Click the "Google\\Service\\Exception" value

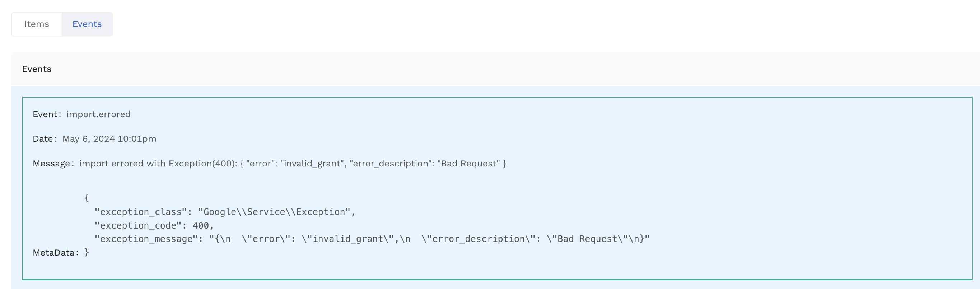274,212
